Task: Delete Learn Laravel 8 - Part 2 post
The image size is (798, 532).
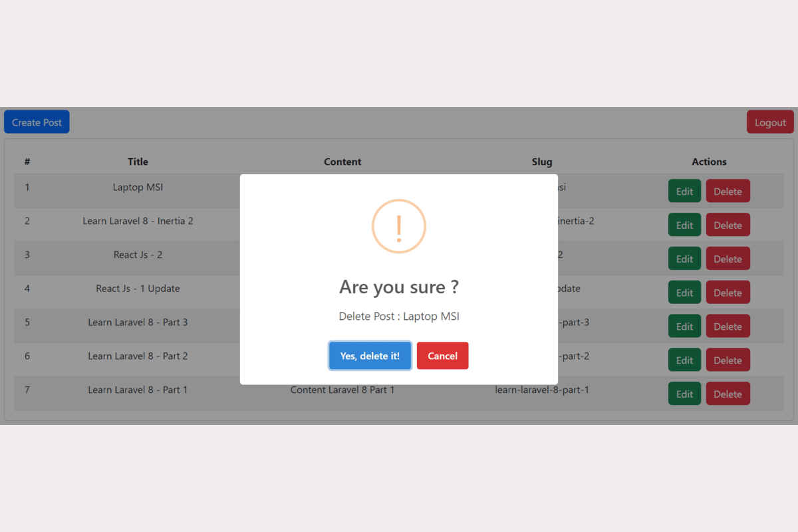Action: pos(728,360)
